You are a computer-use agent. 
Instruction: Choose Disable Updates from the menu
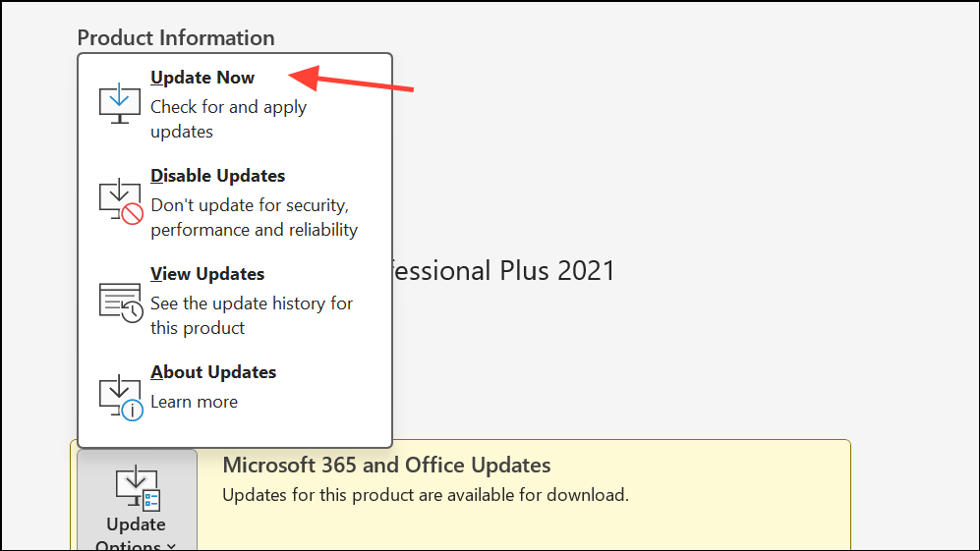coord(235,202)
